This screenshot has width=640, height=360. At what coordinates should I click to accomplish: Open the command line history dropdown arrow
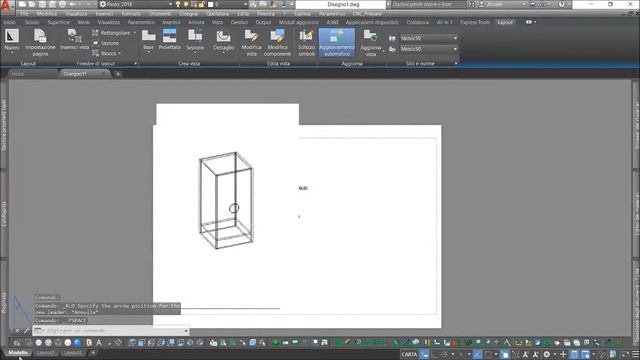[x=186, y=331]
